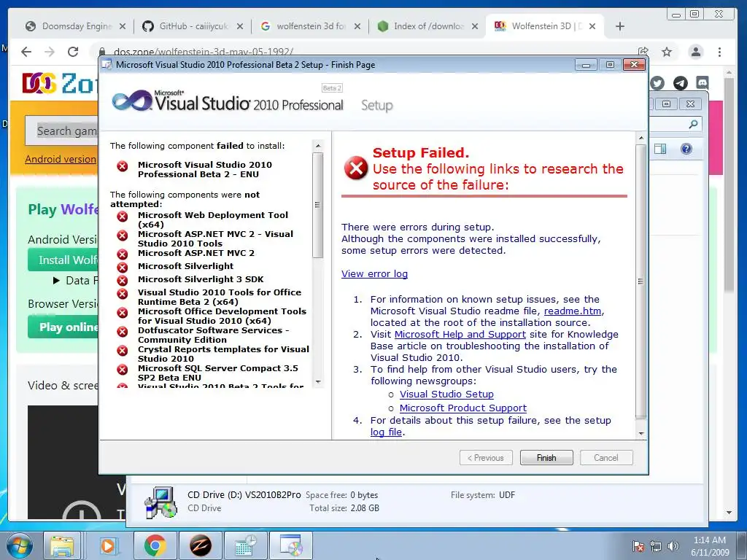Click the left component list scroll up arrow
The width and height of the screenshot is (747, 560).
pos(318,145)
